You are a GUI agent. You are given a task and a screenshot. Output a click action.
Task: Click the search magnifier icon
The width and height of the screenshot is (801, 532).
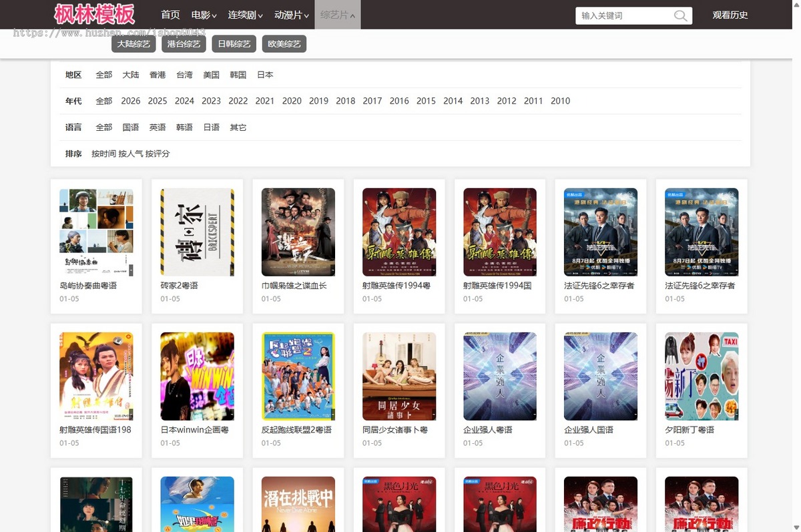(x=680, y=16)
